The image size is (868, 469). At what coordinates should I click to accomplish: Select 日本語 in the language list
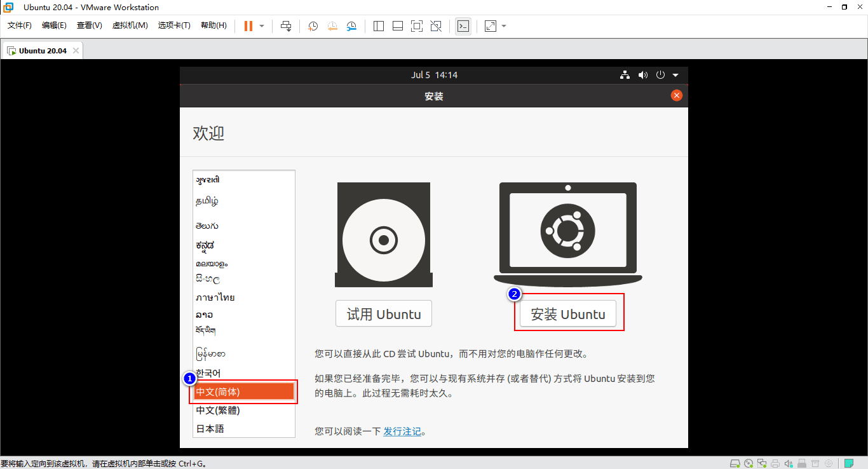pyautogui.click(x=244, y=429)
